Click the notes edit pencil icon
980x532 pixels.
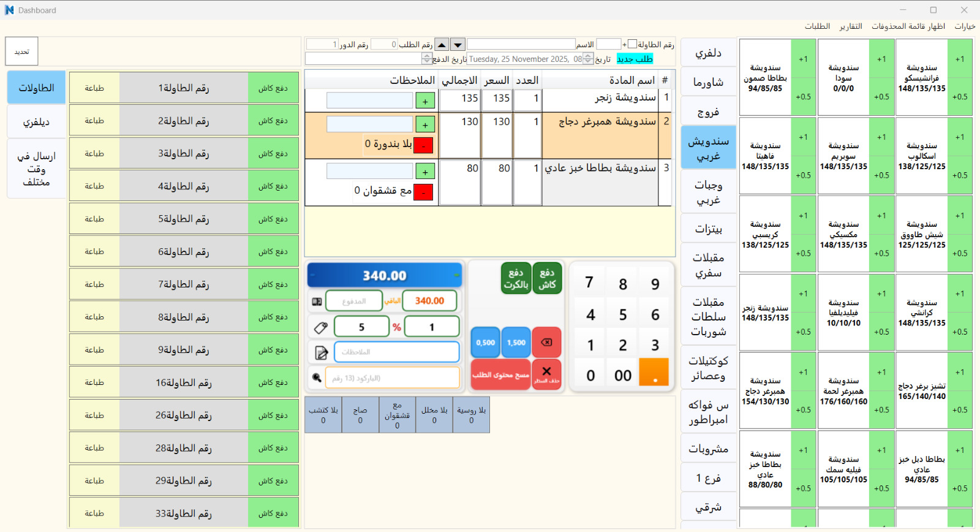321,352
